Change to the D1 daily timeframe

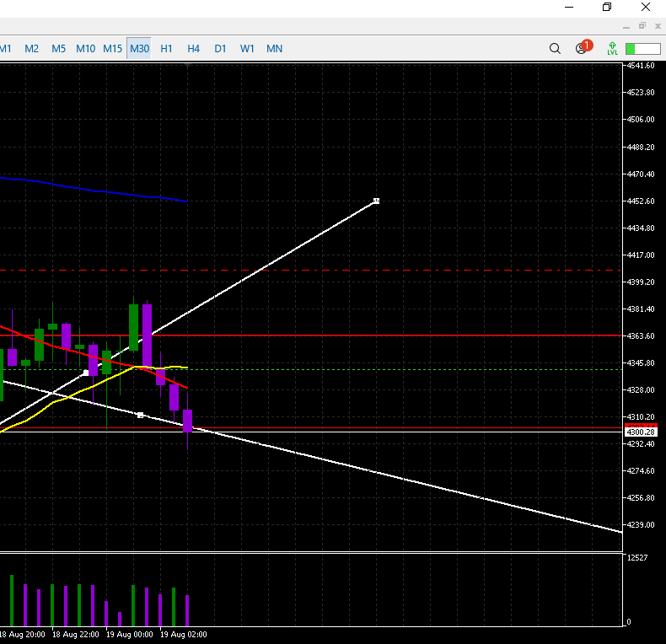click(x=220, y=49)
